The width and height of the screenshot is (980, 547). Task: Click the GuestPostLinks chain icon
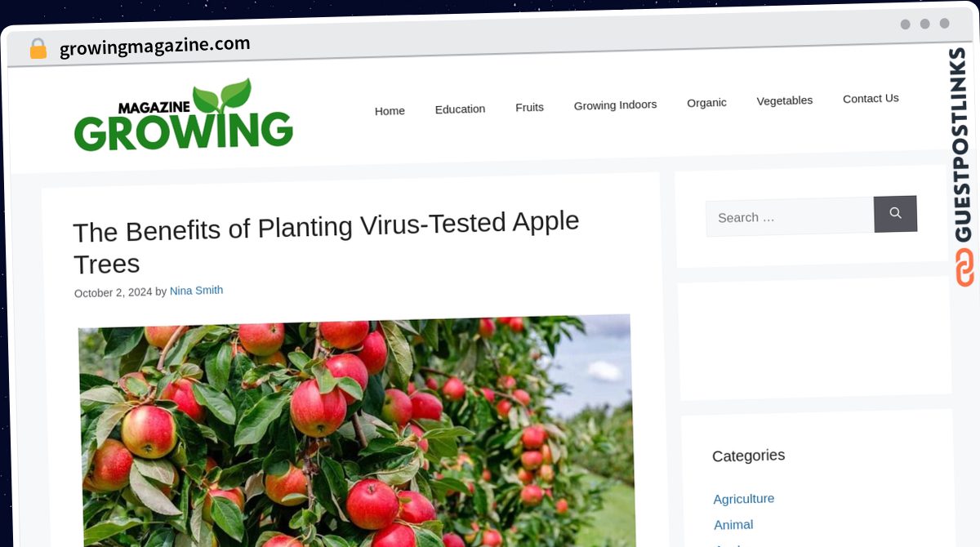(964, 268)
